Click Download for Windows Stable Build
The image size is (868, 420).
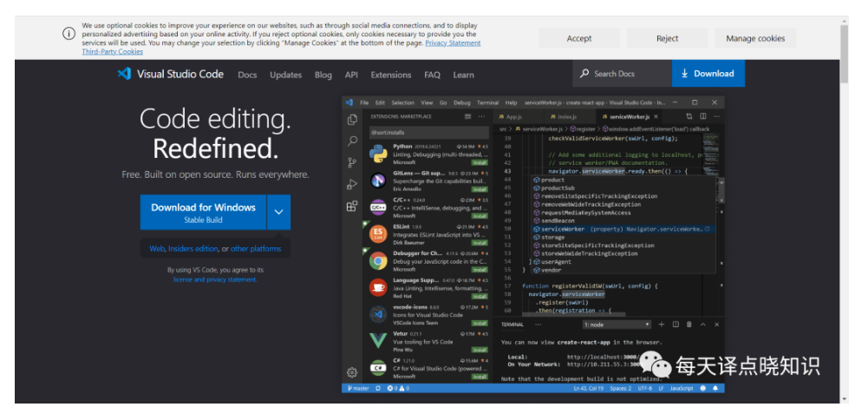point(203,213)
